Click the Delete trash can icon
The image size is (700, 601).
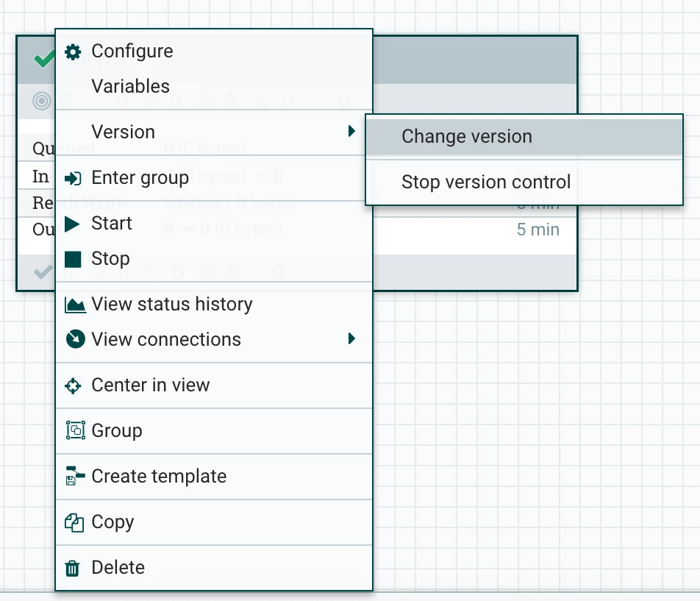[x=72, y=569]
